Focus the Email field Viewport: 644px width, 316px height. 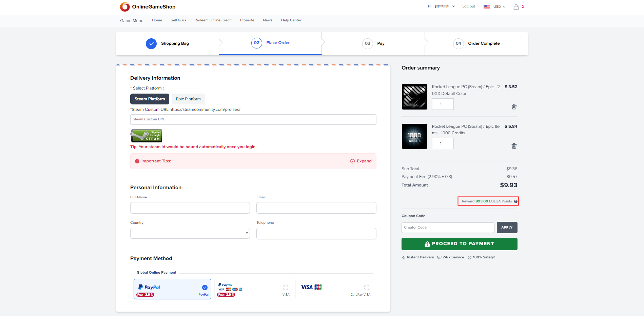[x=316, y=208]
